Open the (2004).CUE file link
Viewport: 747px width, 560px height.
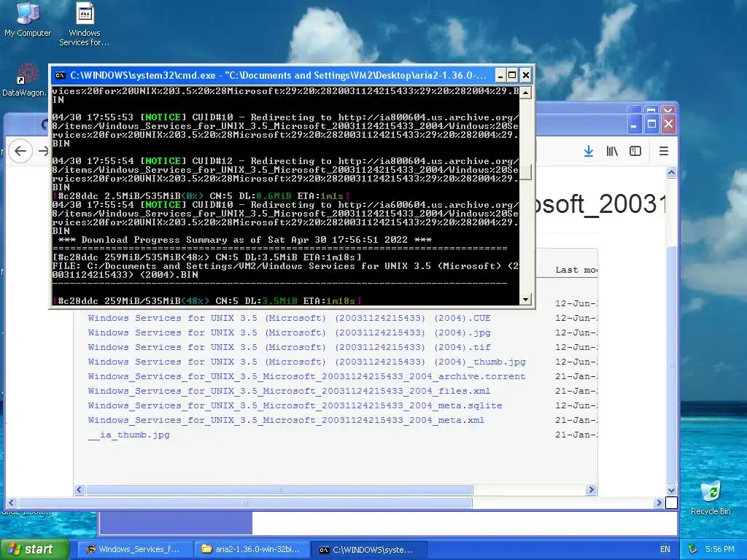(x=289, y=318)
